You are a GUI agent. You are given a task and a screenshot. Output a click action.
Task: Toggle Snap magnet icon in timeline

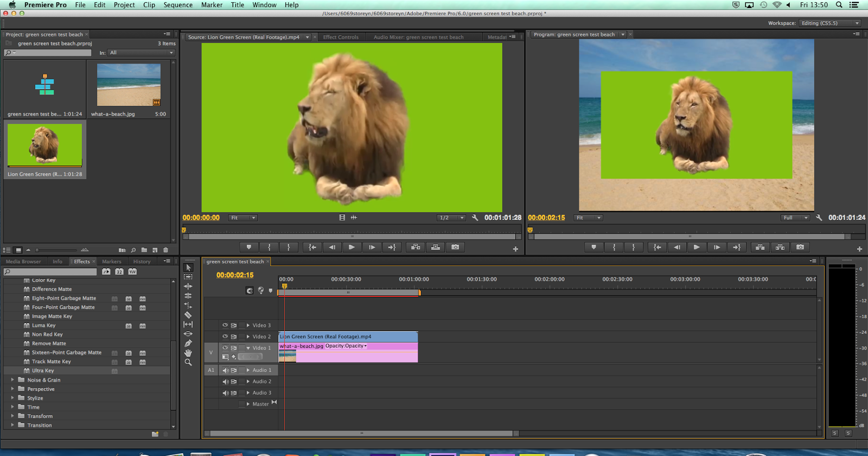pyautogui.click(x=250, y=290)
